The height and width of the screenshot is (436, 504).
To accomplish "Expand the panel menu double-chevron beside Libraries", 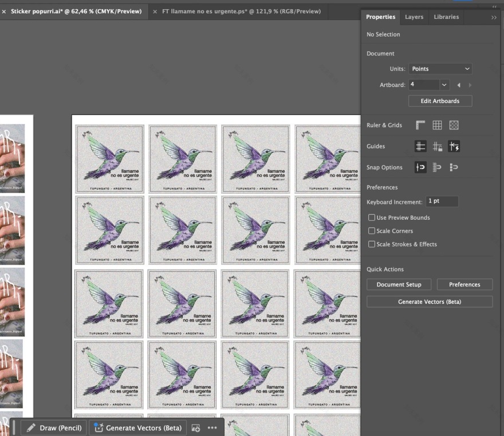I will click(x=494, y=17).
